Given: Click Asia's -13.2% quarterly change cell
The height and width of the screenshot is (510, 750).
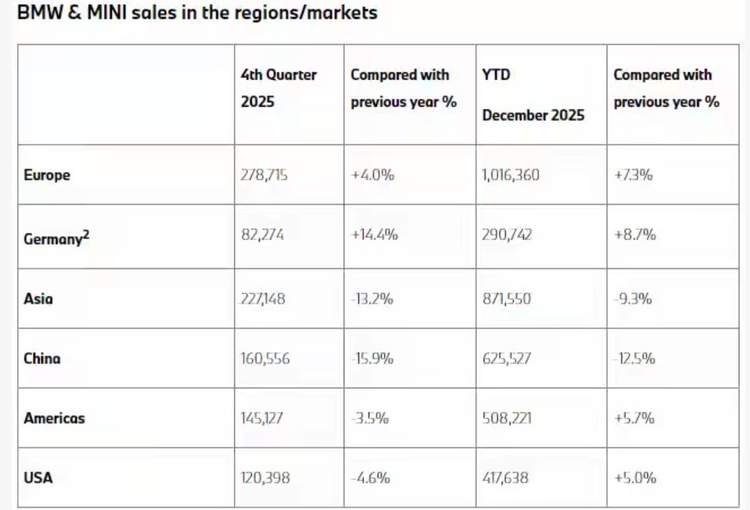Looking at the screenshot, I should tap(373, 297).
